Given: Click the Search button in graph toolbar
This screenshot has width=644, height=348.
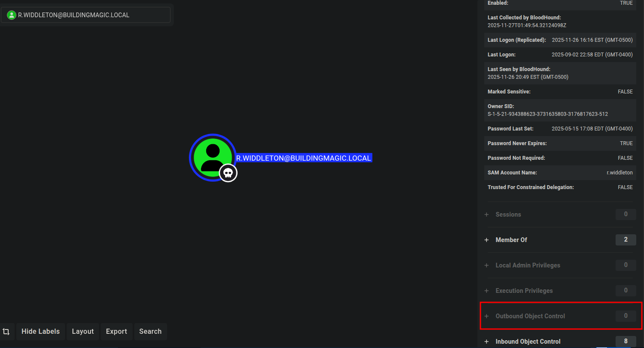Looking at the screenshot, I should coord(150,332).
